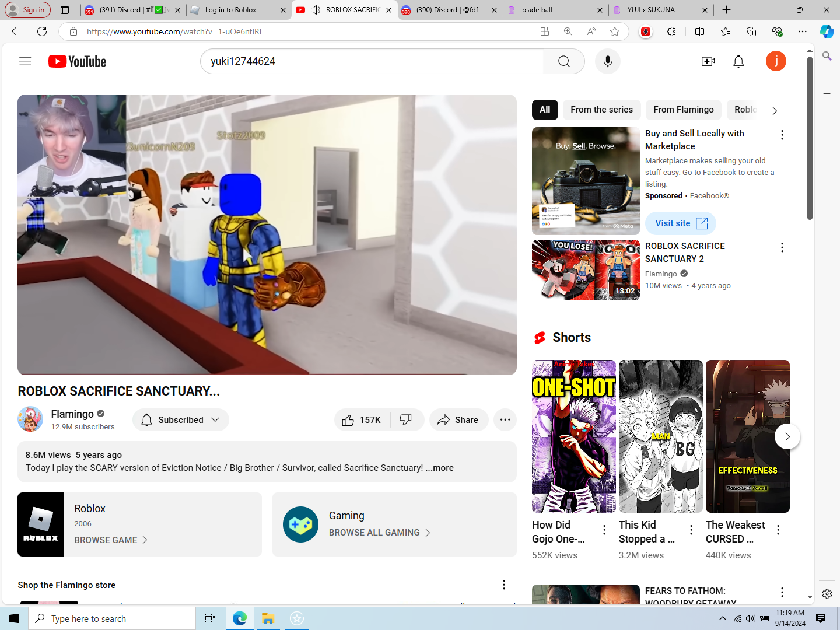Viewport: 840px width, 630px height.
Task: Open options for This Kid Stopped short
Action: [x=691, y=530]
